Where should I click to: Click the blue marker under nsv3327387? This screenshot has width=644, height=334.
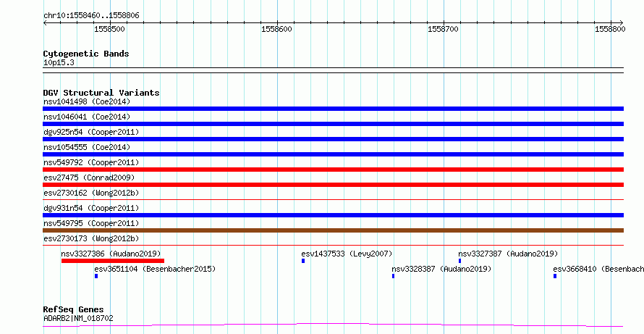tap(459, 261)
